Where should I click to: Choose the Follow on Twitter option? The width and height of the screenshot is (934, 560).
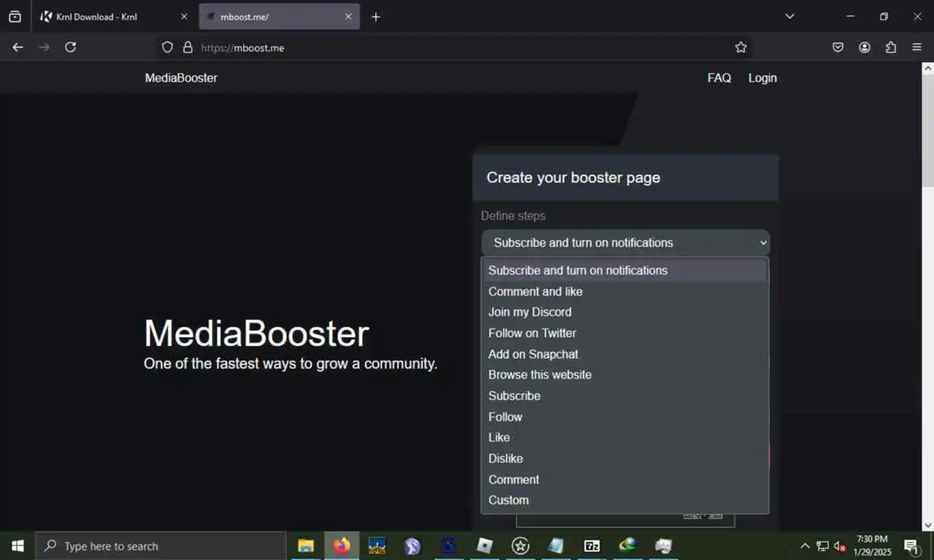(x=625, y=333)
